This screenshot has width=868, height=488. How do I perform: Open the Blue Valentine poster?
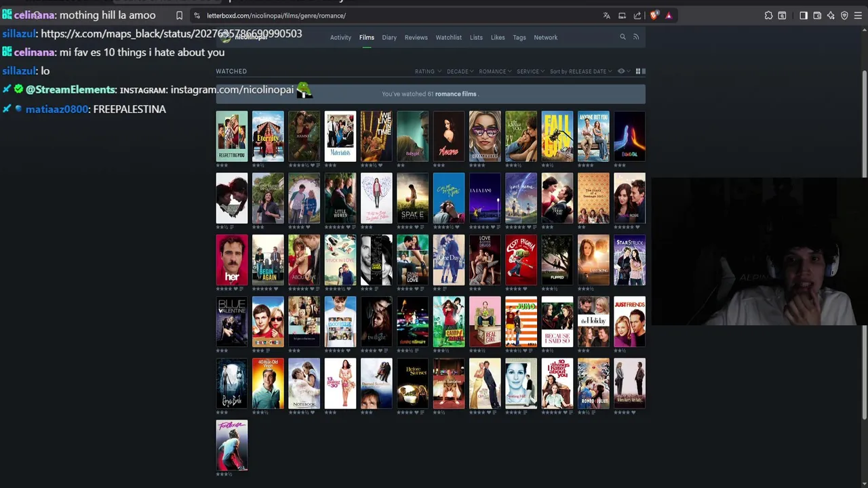(x=232, y=321)
